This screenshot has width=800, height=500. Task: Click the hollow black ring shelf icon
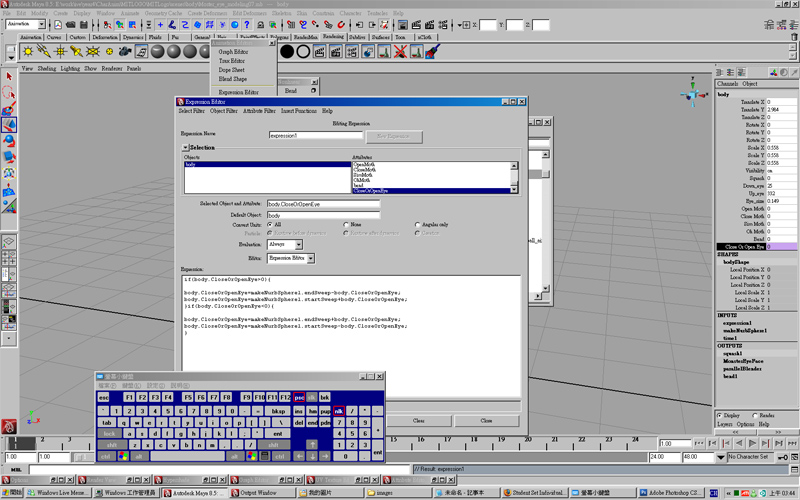pos(303,52)
